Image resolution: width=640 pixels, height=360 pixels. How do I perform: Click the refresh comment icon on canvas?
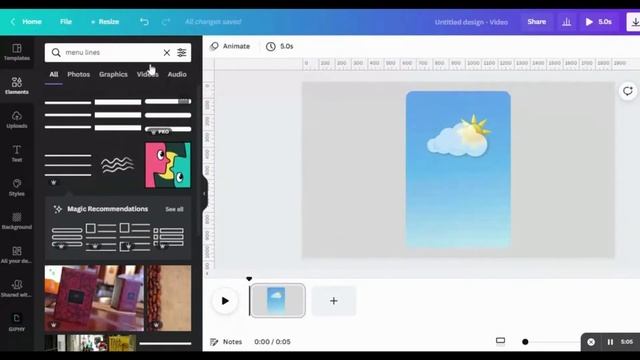pyautogui.click(x=627, y=91)
